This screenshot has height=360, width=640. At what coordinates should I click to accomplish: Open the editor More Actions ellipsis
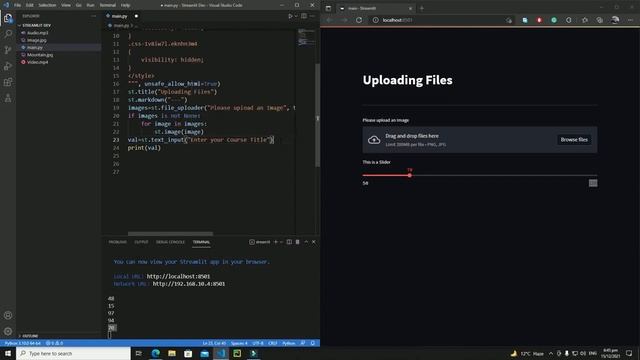point(312,16)
